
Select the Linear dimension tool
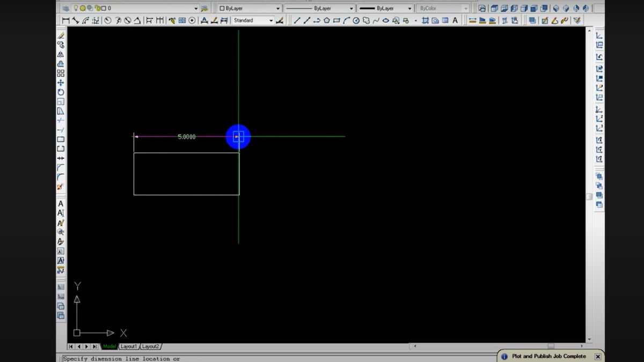[x=66, y=20]
